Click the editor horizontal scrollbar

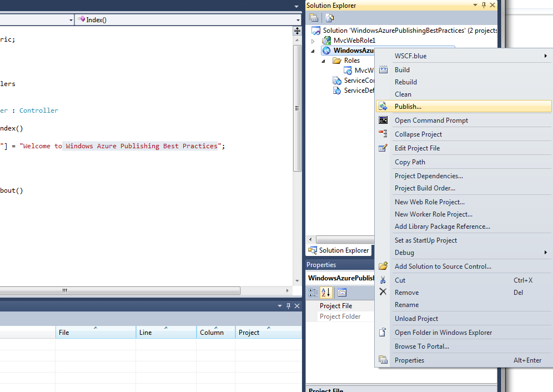coord(120,291)
